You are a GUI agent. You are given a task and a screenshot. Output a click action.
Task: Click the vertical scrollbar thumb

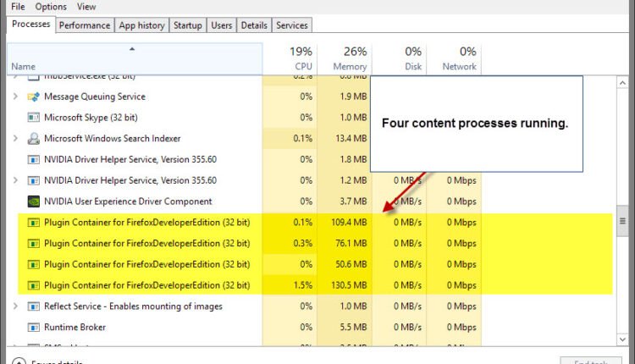tap(622, 221)
